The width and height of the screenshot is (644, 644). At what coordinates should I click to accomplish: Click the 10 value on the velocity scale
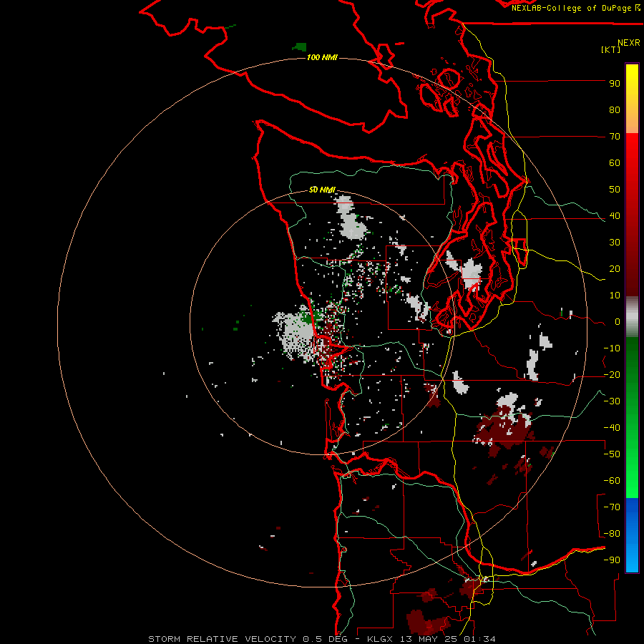click(615, 296)
